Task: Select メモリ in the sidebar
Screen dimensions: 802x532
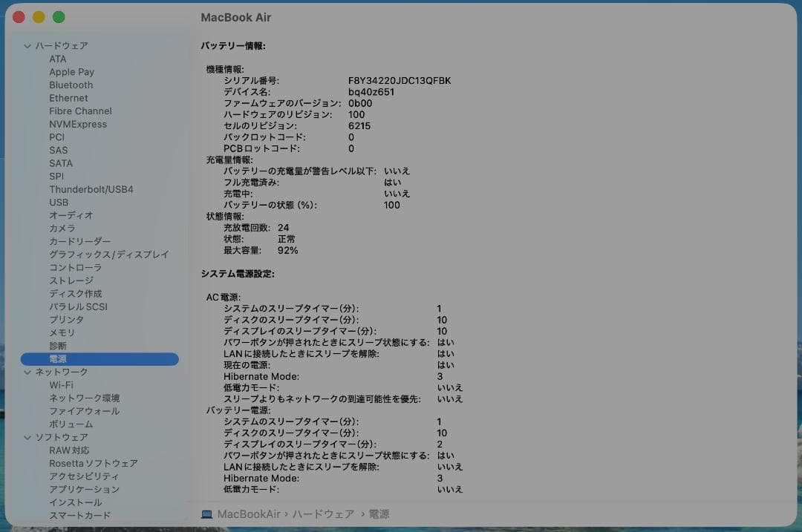Action: click(x=61, y=332)
